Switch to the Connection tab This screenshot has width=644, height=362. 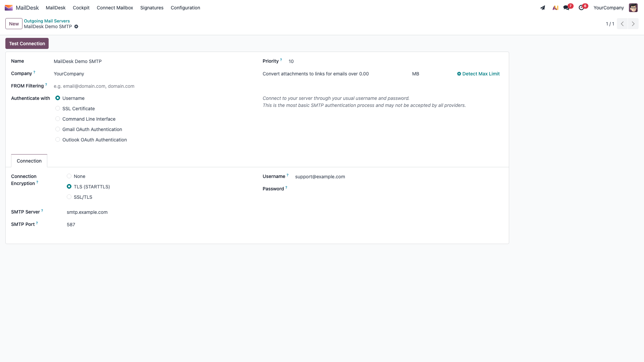pos(29,161)
